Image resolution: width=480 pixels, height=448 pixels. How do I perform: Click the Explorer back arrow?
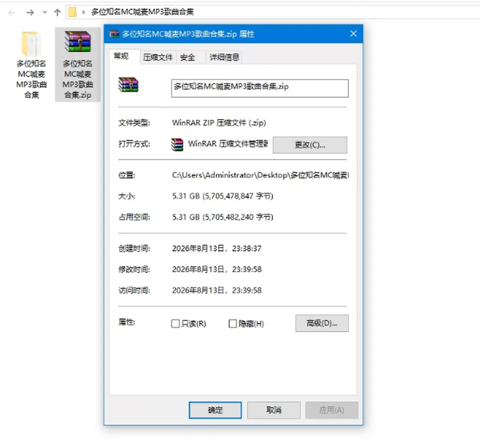tap(12, 12)
